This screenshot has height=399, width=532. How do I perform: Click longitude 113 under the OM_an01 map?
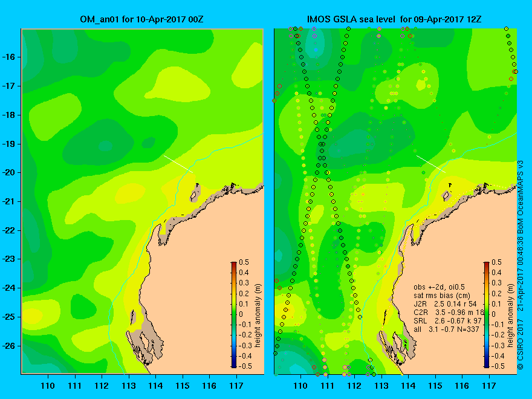[129, 386]
